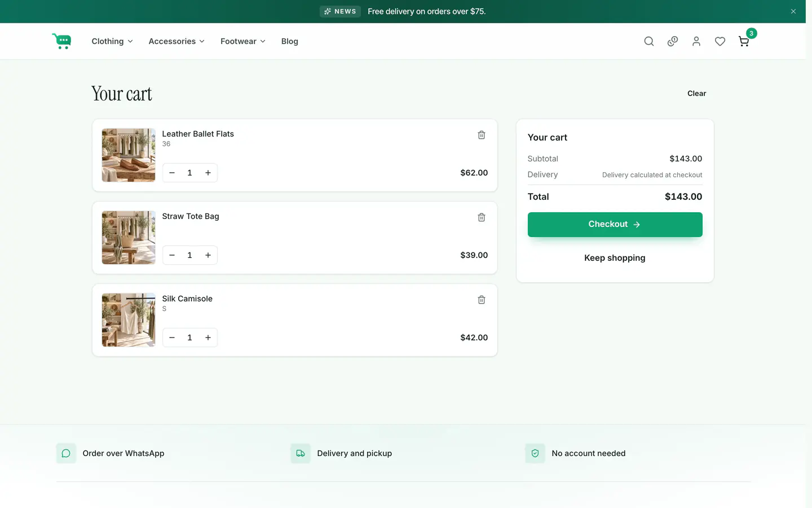Click the 'No account needed' text
This screenshot has width=812, height=508.
coord(589,453)
